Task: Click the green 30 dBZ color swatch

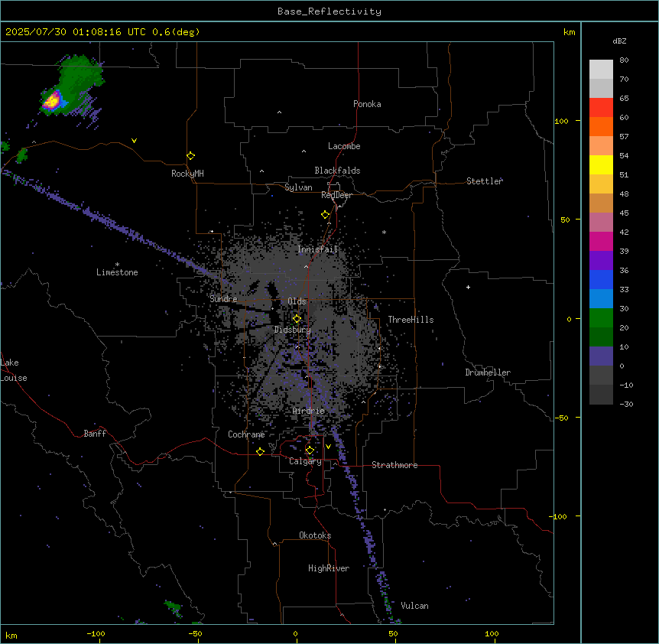Action: point(601,318)
